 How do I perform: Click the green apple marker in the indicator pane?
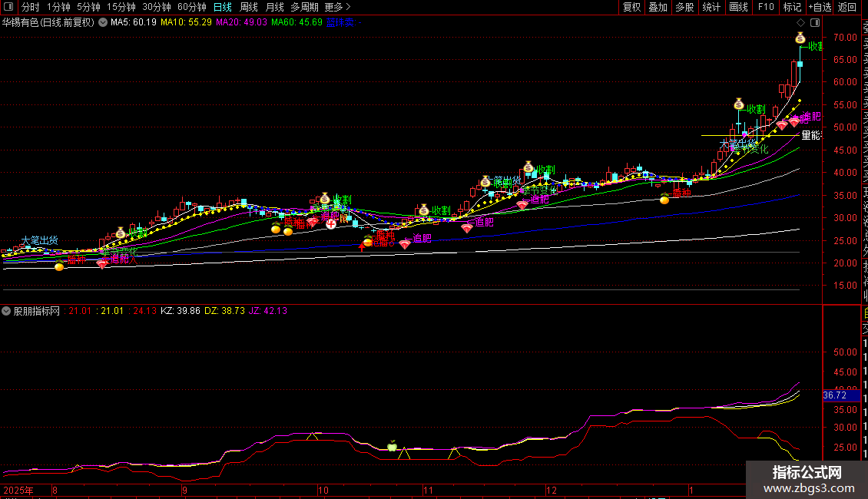coord(392,445)
